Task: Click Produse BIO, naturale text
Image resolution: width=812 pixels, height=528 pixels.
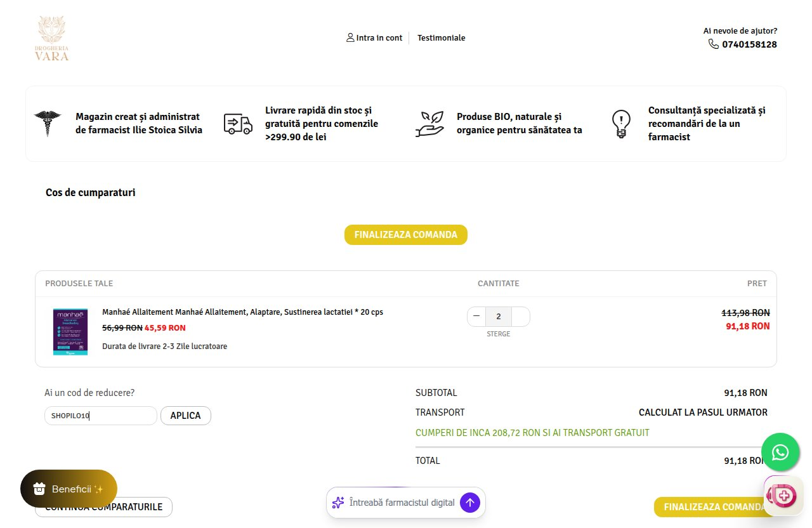Action: [x=520, y=124]
